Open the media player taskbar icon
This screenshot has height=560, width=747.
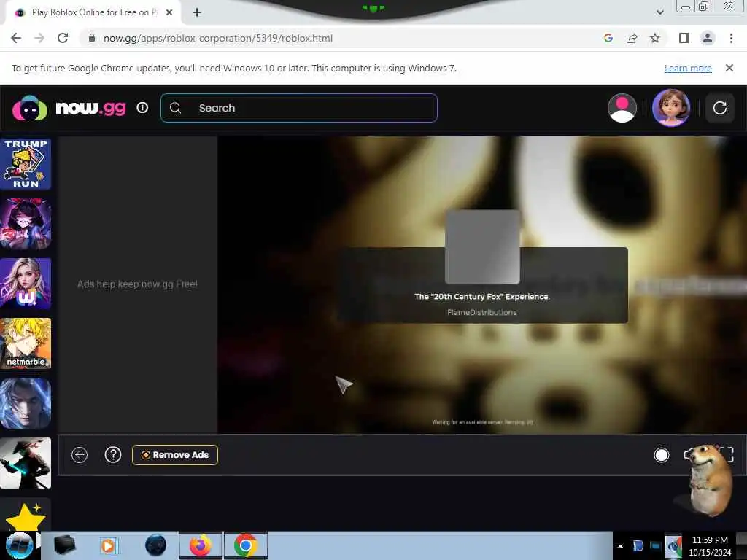(x=109, y=545)
